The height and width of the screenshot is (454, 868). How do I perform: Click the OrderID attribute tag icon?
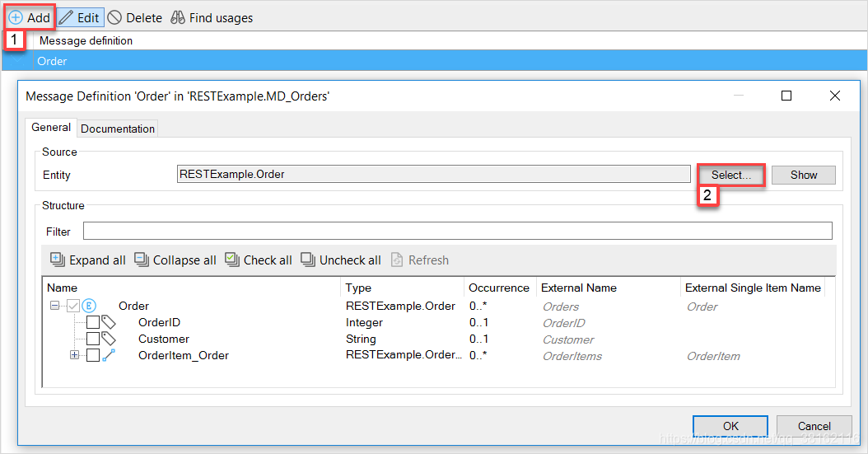(109, 322)
